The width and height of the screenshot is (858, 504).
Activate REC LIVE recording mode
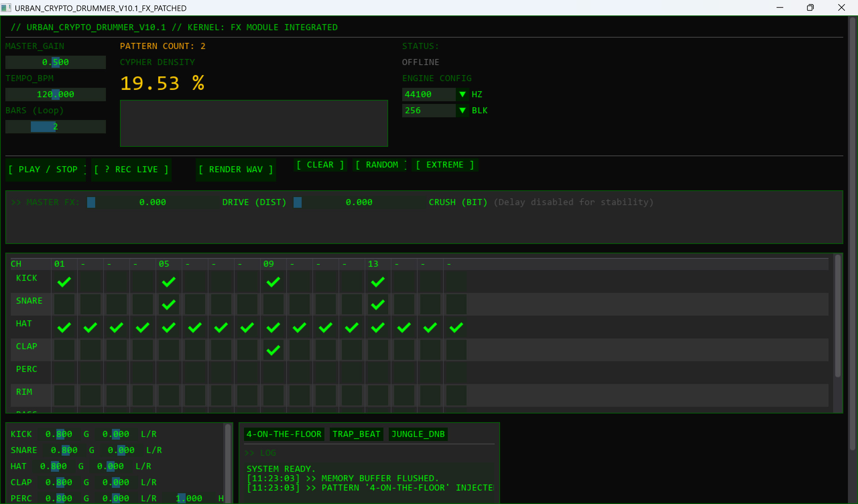(131, 169)
